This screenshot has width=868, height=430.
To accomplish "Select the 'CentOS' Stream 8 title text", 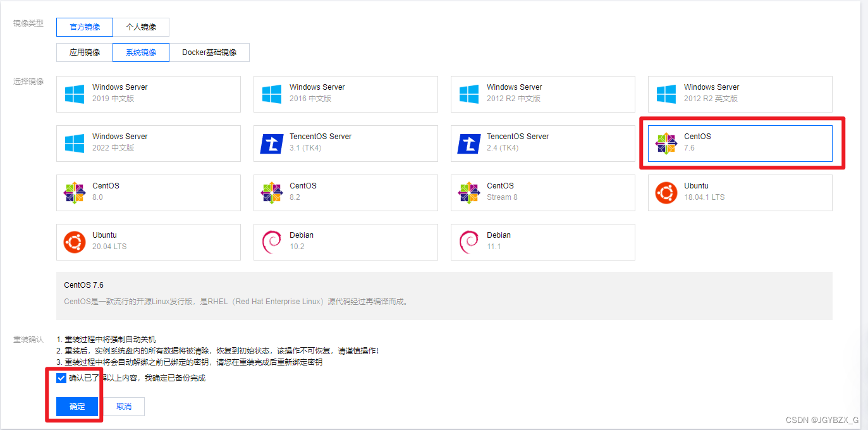I will (x=500, y=186).
